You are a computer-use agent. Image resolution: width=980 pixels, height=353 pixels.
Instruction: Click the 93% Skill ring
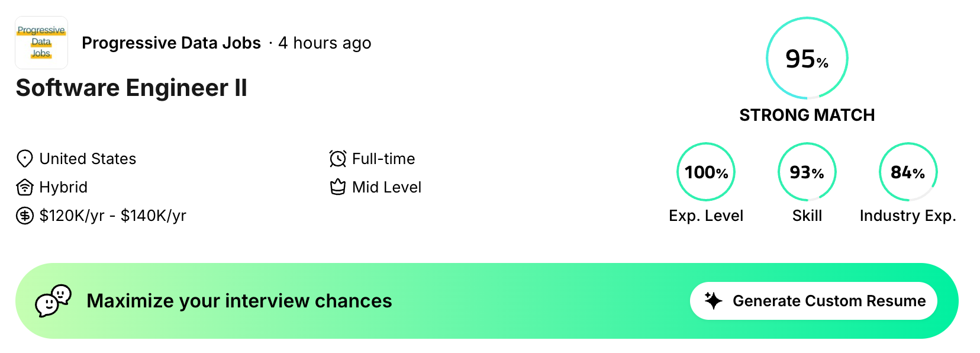(807, 172)
